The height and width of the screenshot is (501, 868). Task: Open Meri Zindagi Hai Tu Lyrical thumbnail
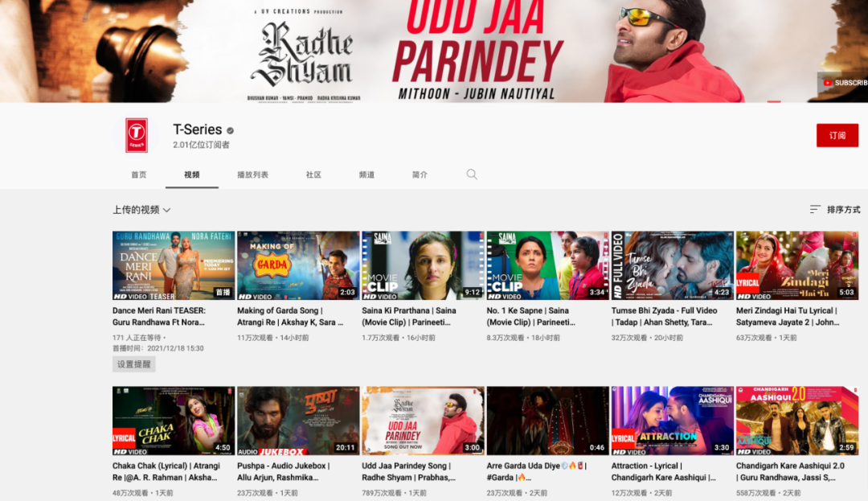coord(797,265)
